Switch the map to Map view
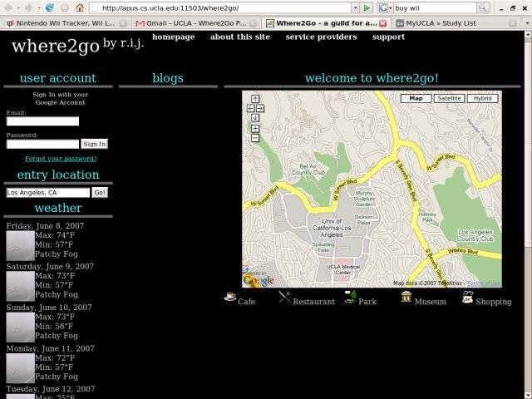Screen dimensions: 532x399 [x=416, y=98]
